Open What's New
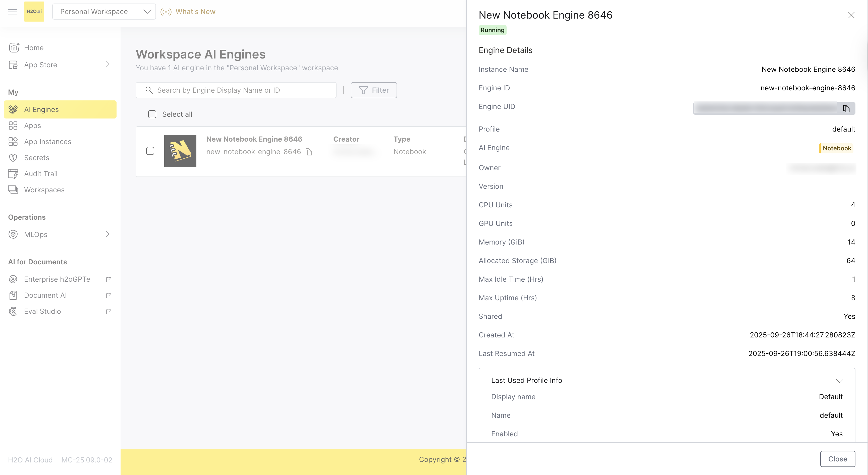This screenshot has height=475, width=868. click(x=196, y=11)
